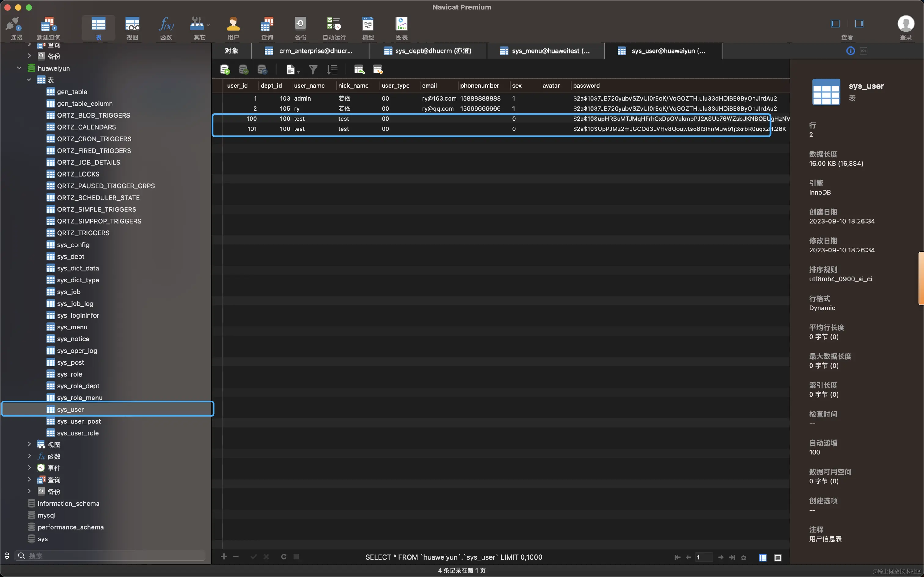Switch to form view in bottom right
924x577 pixels.
(778, 557)
